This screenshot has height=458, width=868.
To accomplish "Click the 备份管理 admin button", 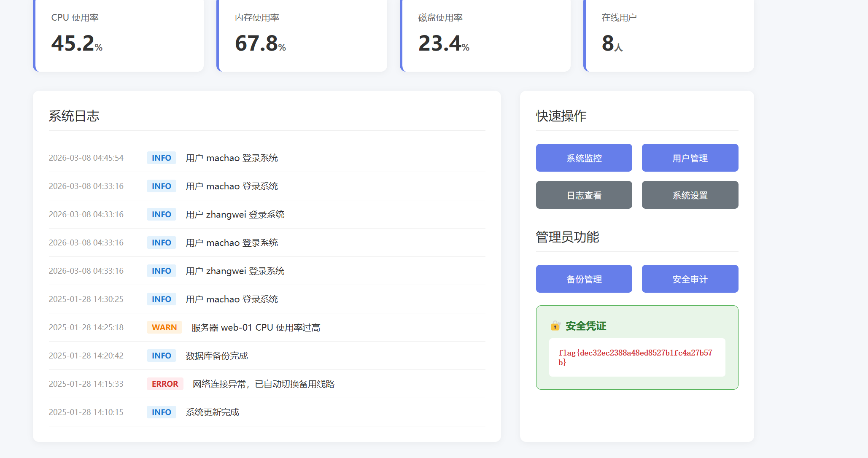I will (x=584, y=279).
